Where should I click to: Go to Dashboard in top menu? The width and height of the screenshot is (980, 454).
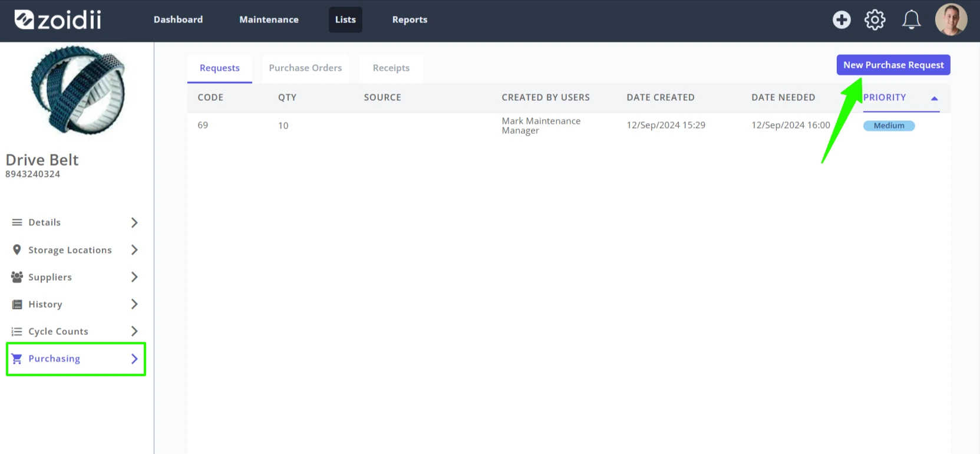coord(178,19)
